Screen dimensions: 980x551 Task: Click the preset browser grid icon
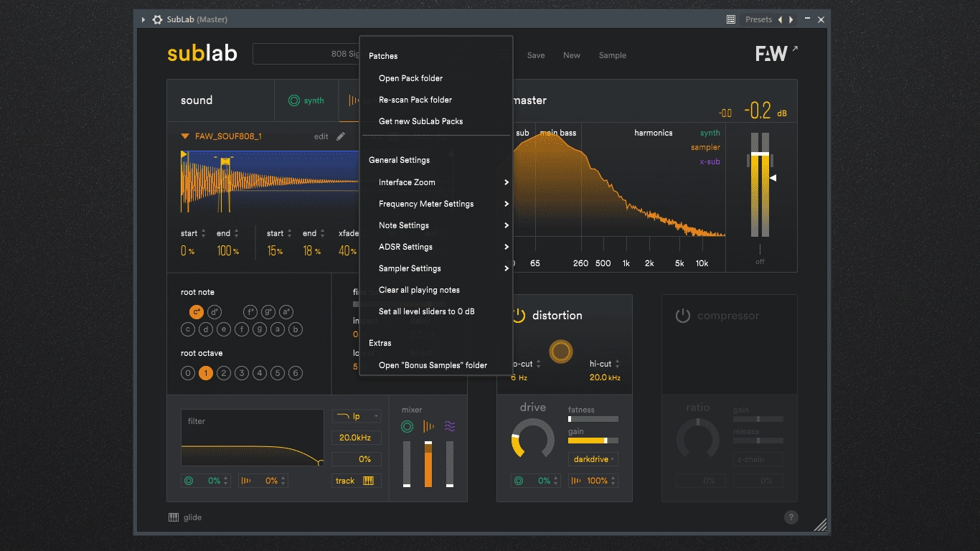(x=731, y=19)
